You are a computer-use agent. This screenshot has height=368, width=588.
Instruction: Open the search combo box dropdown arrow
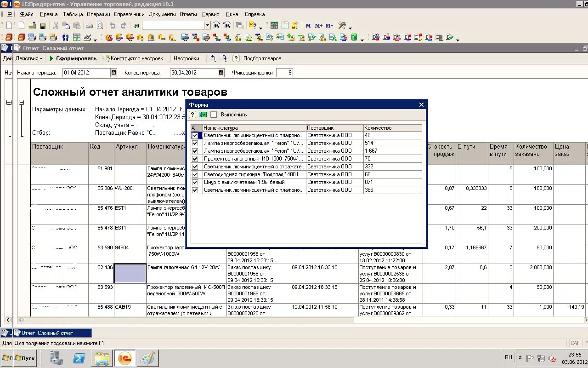click(207, 26)
